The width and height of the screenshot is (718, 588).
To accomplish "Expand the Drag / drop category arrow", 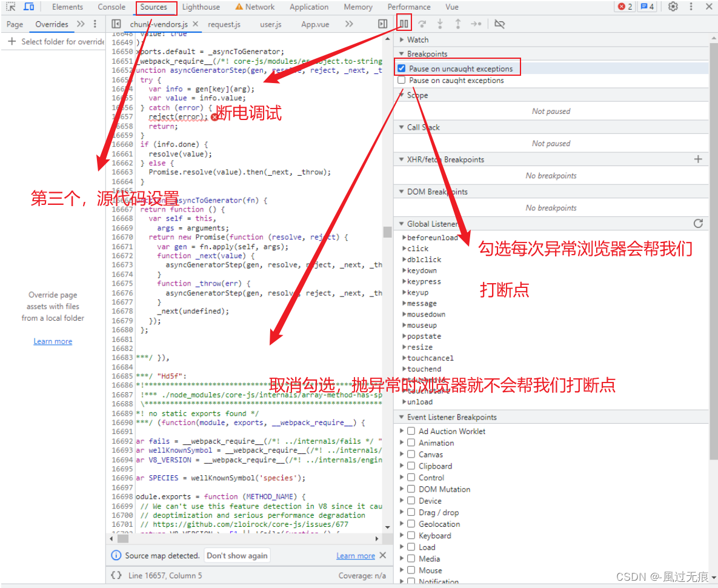I will pos(402,512).
